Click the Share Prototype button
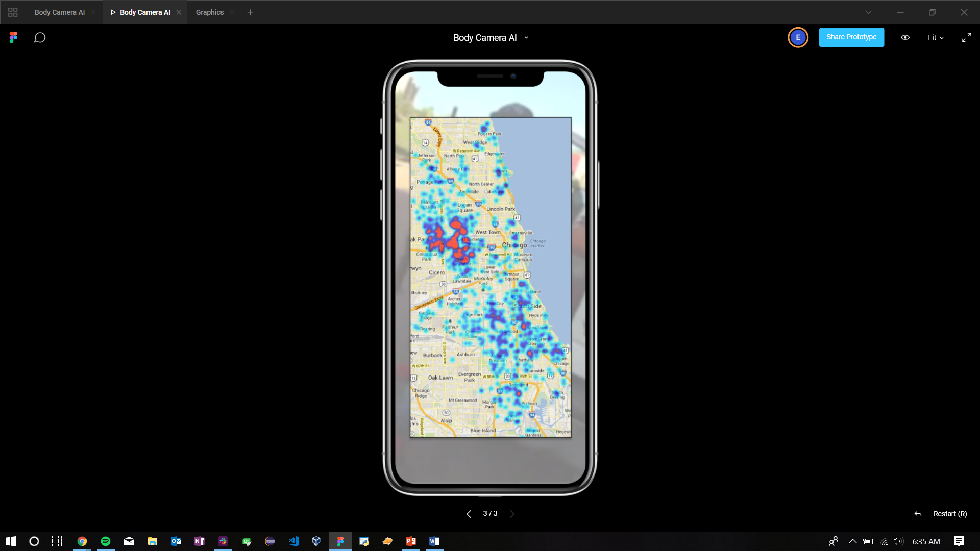 coord(851,37)
